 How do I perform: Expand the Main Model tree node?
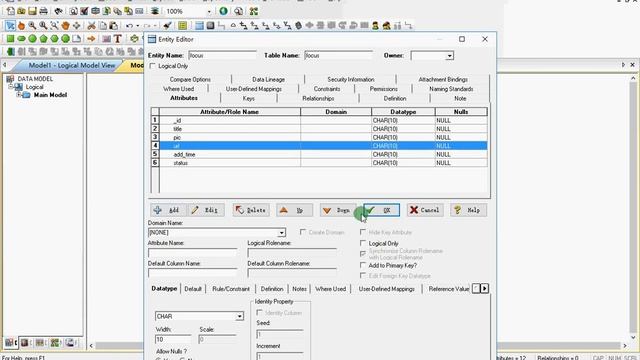click(18, 95)
